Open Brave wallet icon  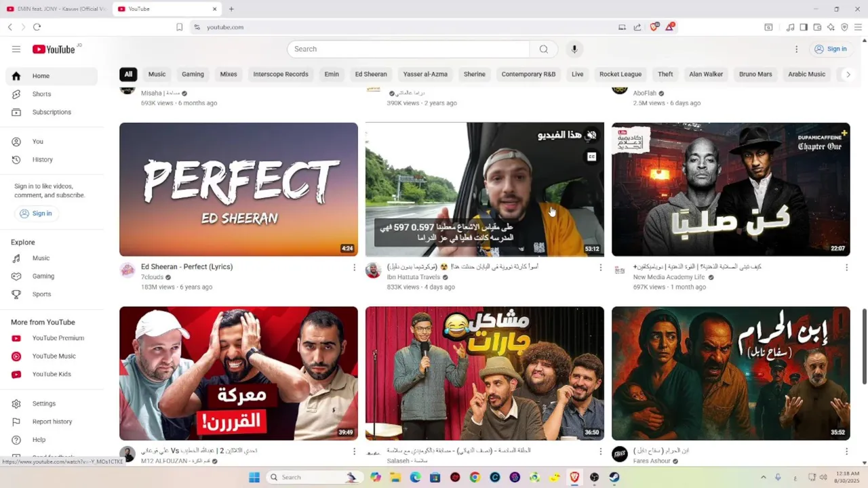[817, 27]
